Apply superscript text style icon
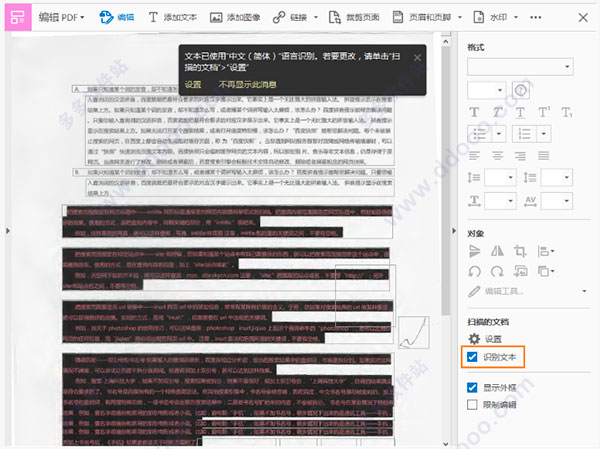 544,112
